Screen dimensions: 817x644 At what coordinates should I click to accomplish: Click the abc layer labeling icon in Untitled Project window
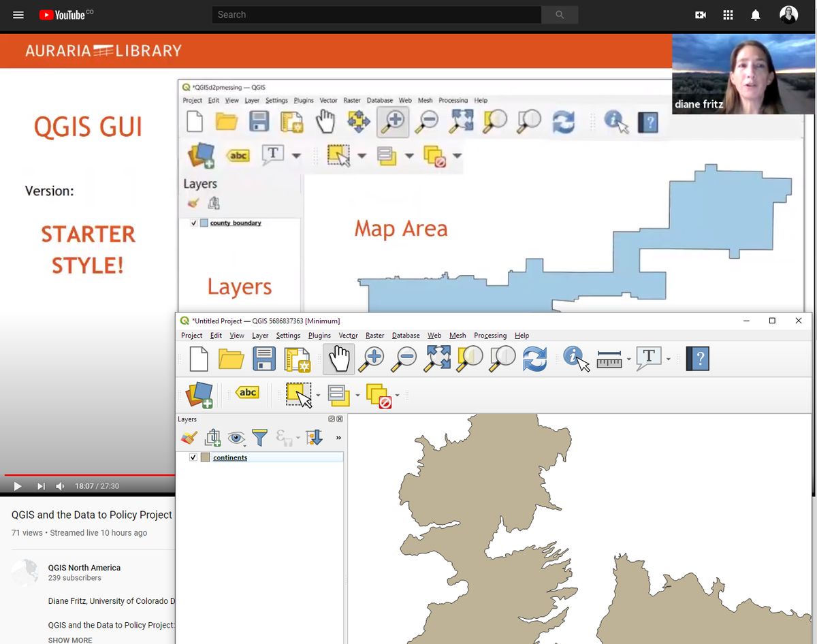coord(247,393)
